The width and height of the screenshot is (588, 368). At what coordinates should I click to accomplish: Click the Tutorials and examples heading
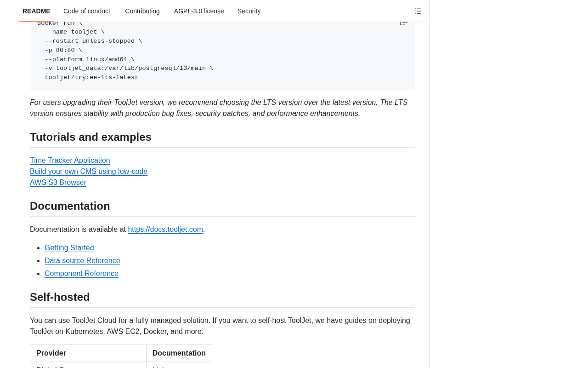pos(90,137)
